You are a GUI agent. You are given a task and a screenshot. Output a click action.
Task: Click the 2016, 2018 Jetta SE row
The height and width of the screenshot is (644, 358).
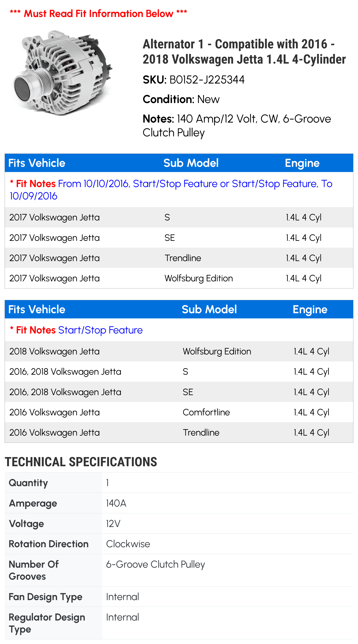(x=179, y=392)
